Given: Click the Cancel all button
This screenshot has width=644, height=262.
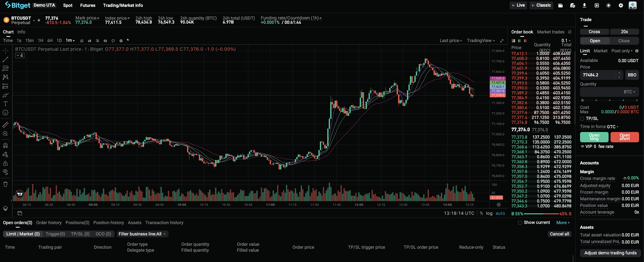Looking at the screenshot, I should coord(559,234).
